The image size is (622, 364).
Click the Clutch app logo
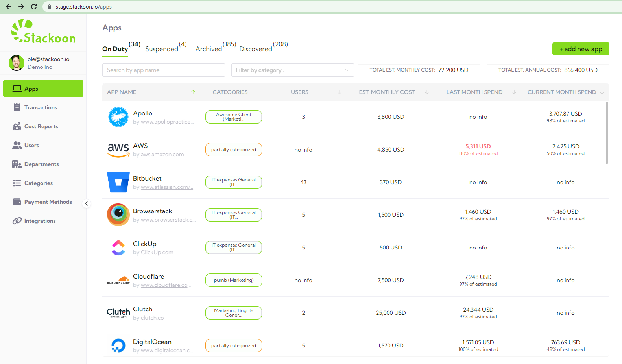[x=118, y=313]
